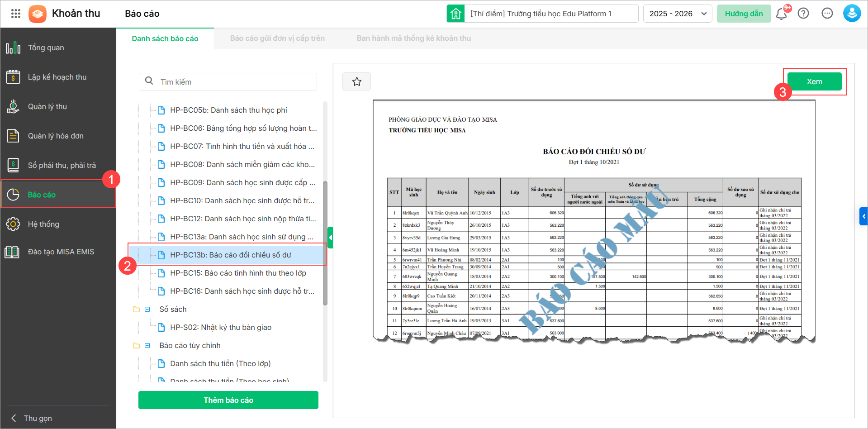Click the Lập kế hoạch thu calendar icon
The image size is (868, 429).
(x=13, y=77)
